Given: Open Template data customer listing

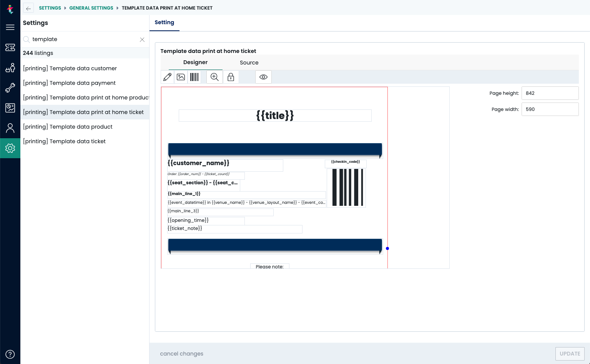Looking at the screenshot, I should click(70, 68).
